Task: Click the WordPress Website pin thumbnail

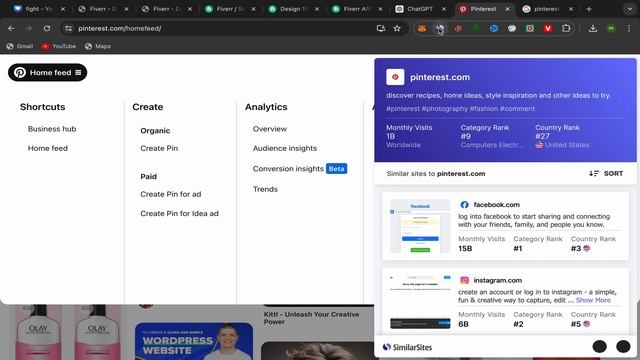Action: (x=194, y=341)
